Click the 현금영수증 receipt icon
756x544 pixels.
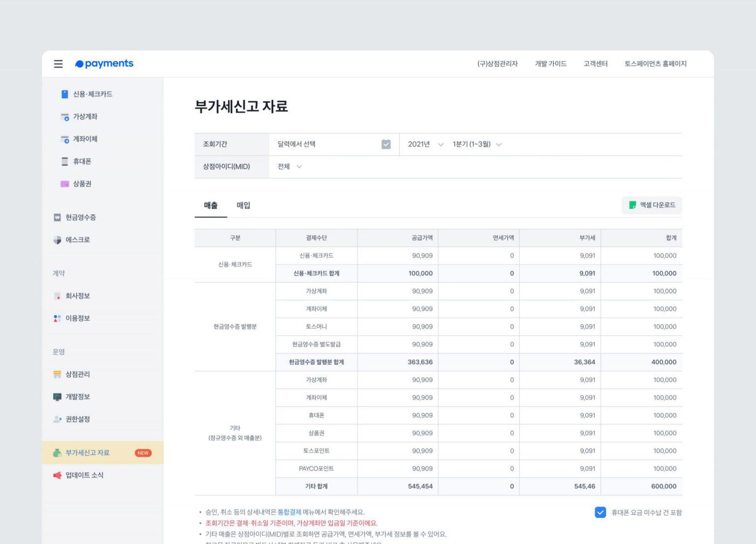pyautogui.click(x=57, y=218)
